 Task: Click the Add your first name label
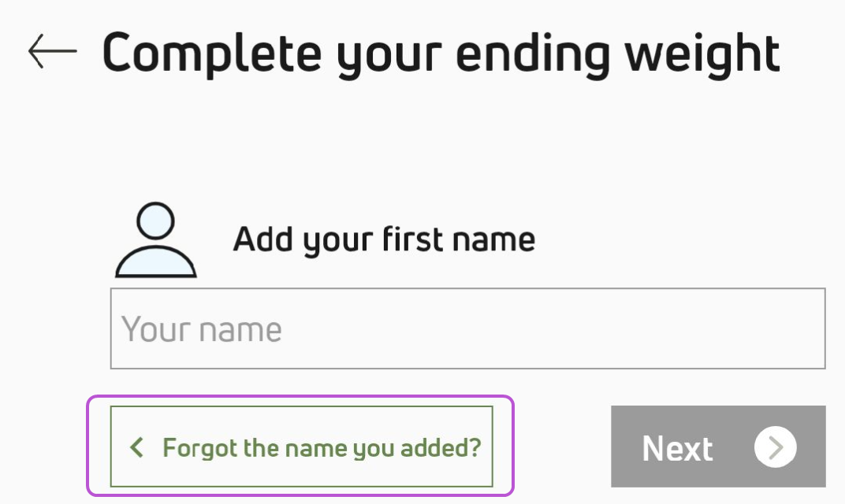point(384,239)
